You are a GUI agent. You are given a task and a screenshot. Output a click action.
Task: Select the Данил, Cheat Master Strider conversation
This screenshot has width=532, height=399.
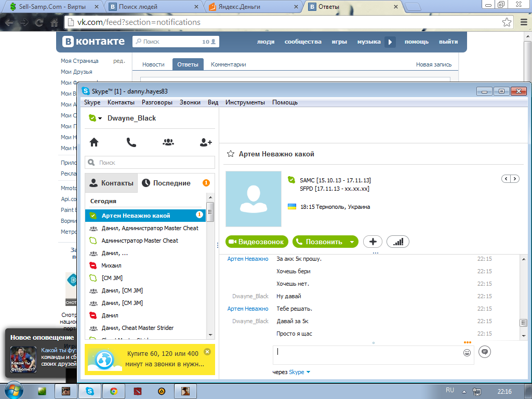(x=145, y=328)
